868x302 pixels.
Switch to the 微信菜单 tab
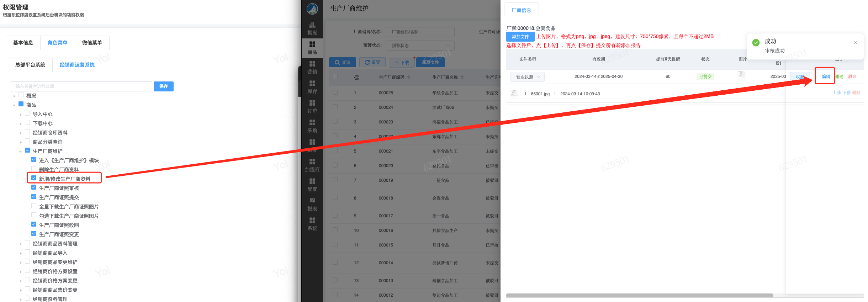(x=92, y=43)
